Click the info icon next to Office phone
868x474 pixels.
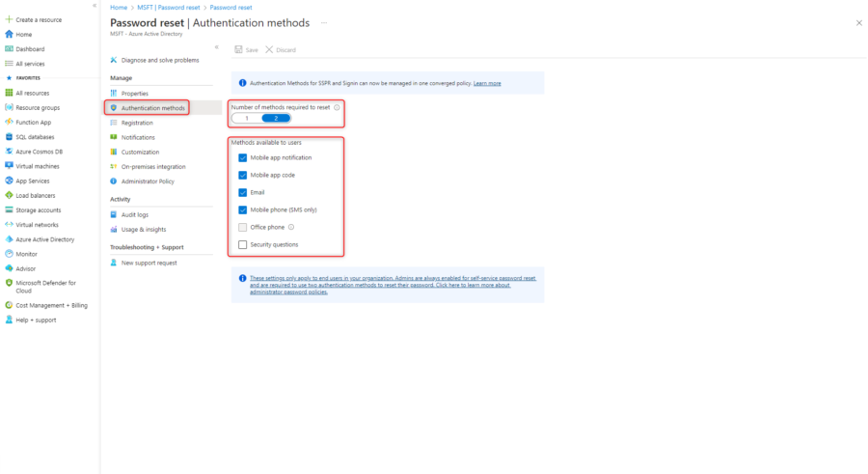(291, 228)
